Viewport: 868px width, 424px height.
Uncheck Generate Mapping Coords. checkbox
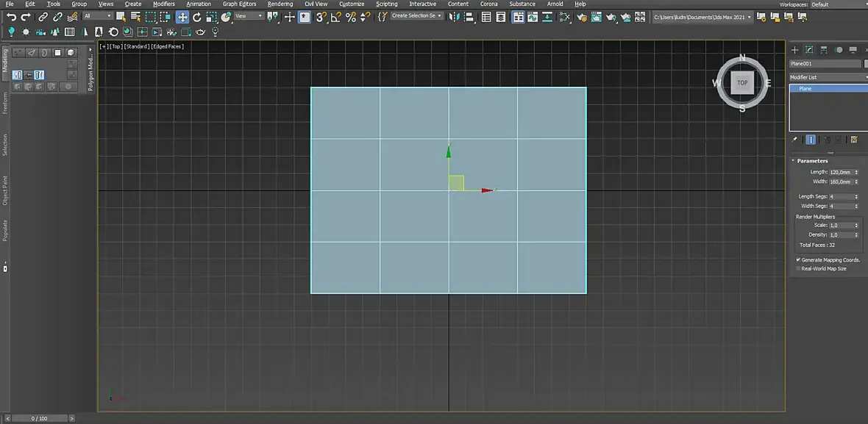click(x=798, y=260)
